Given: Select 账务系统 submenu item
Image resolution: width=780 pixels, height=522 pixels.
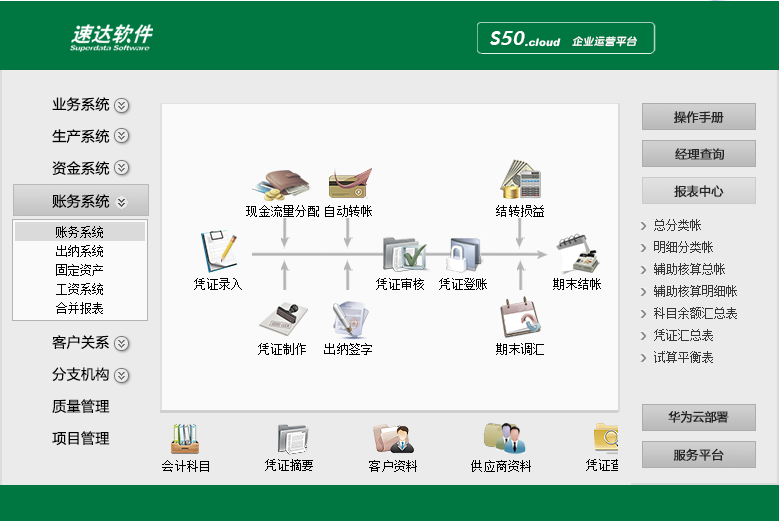Looking at the screenshot, I should (80, 232).
